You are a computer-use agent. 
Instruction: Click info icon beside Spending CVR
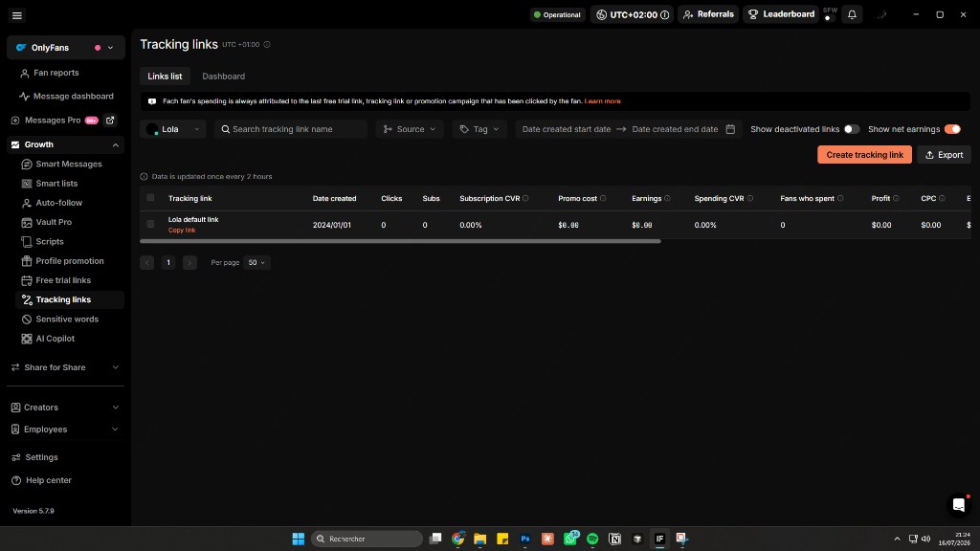[750, 199]
